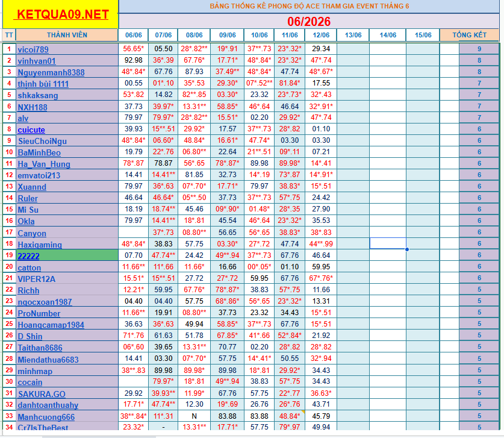504x438 pixels.
Task: Select vicoi789's total score 9
Action: [x=479, y=49]
